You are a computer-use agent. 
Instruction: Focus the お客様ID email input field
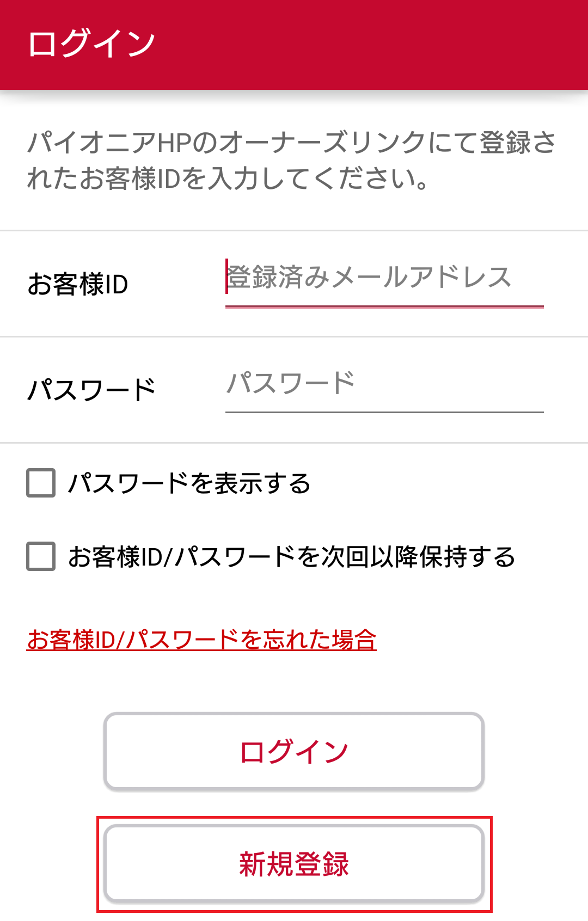point(384,283)
